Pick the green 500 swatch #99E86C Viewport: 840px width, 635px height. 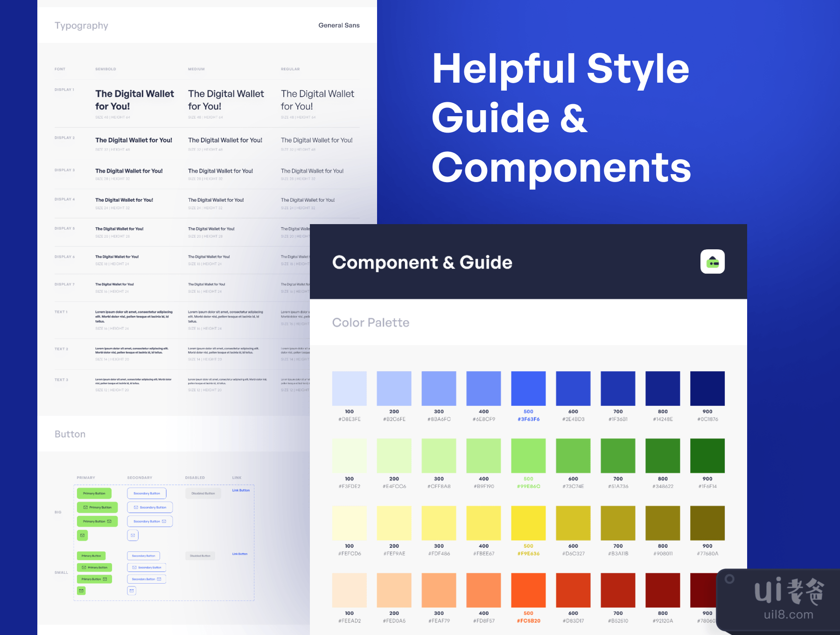point(528,456)
